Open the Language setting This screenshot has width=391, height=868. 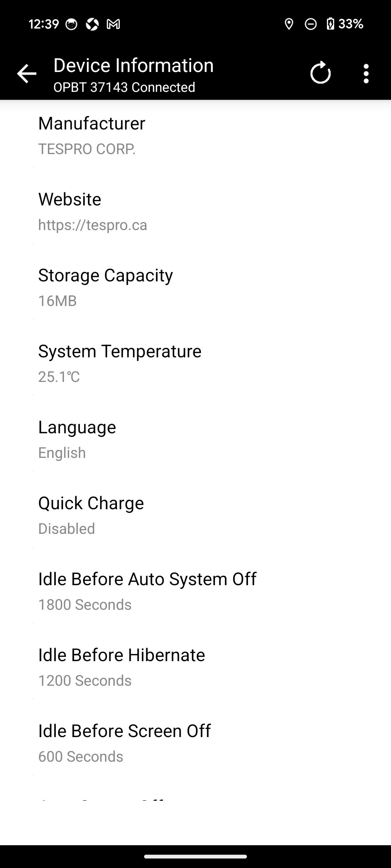point(195,439)
